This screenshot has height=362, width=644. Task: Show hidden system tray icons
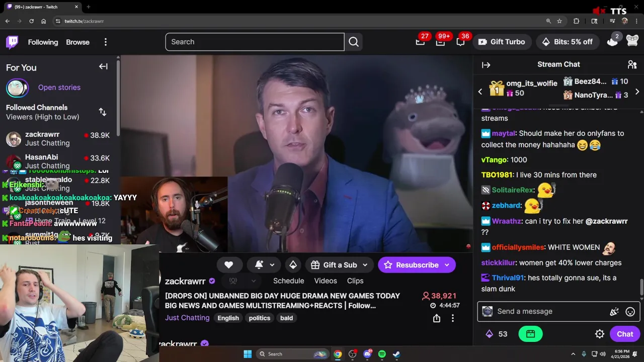(x=573, y=354)
